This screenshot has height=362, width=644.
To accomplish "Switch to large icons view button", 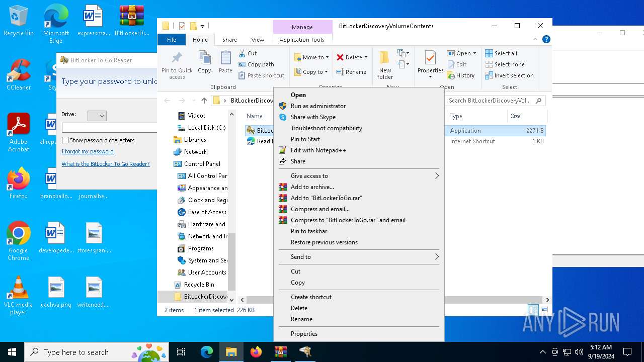I will [544, 310].
